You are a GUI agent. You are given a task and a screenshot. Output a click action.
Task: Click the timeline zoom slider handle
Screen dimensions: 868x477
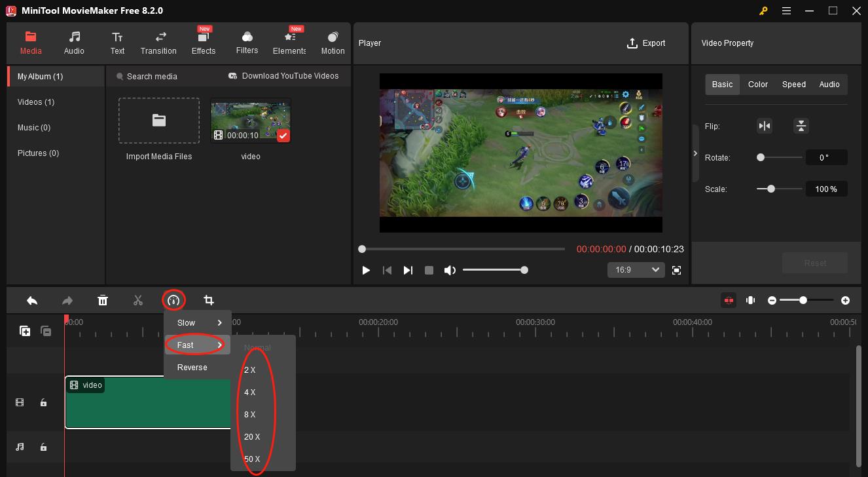pos(803,300)
